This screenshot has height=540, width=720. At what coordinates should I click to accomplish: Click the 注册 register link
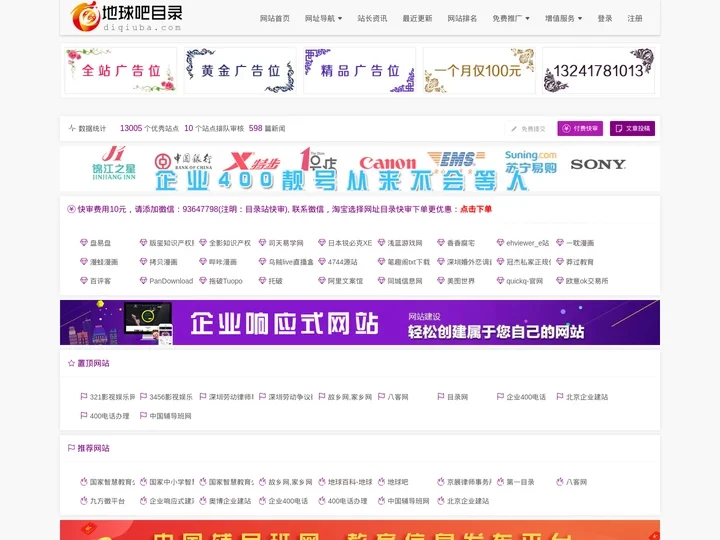click(635, 18)
